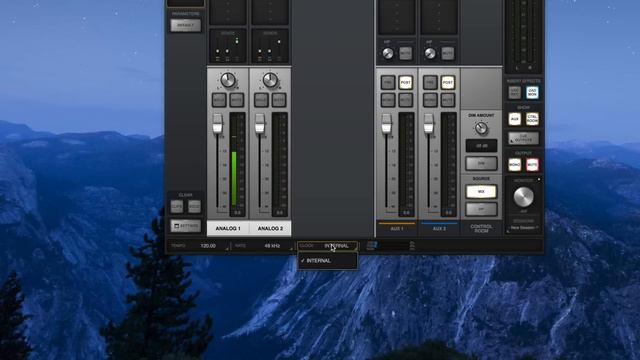Enable UAD MON insert effects
640x360 pixels.
click(x=532, y=92)
